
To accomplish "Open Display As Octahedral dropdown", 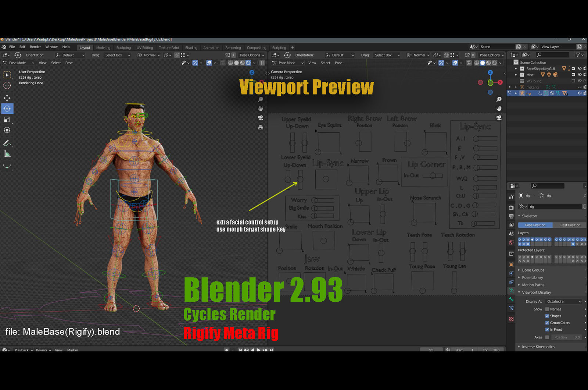I will click(564, 301).
